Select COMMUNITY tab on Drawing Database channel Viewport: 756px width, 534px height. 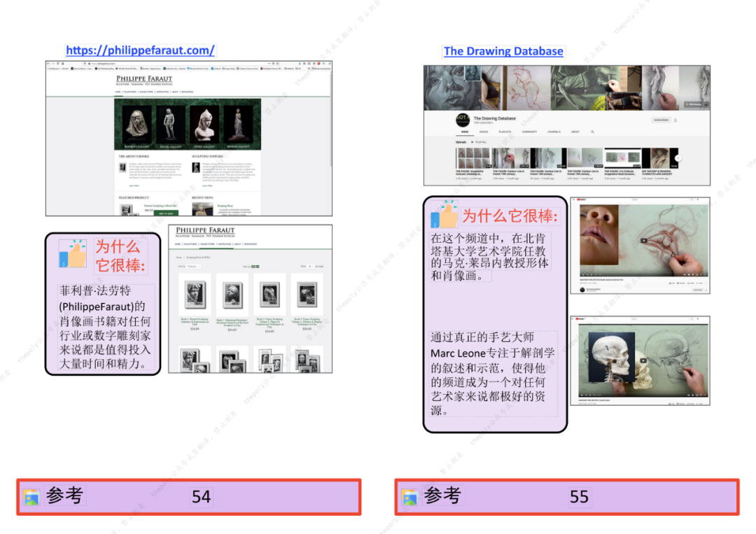(x=529, y=132)
